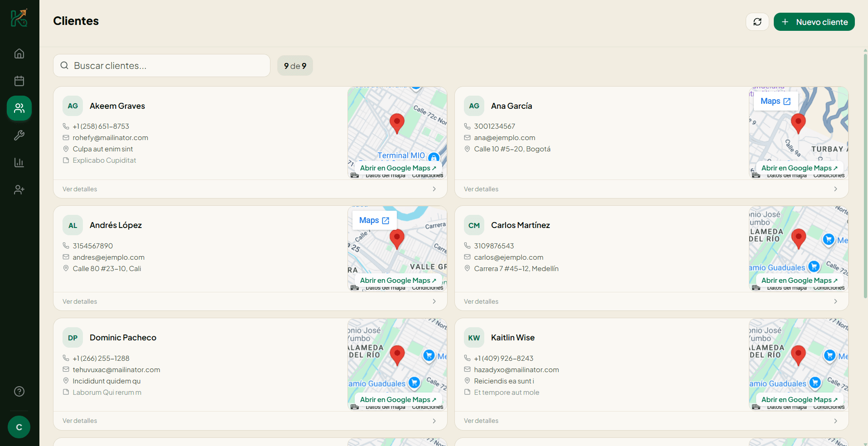Click the Maps button on Andrés López's map
Screen dimensions: 868x446
[x=374, y=220]
